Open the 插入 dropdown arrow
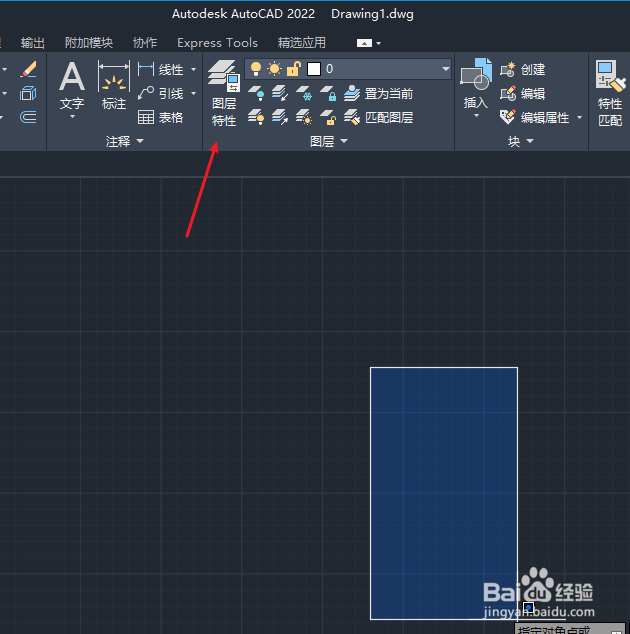Screen dimensions: 630x634 (x=476, y=116)
